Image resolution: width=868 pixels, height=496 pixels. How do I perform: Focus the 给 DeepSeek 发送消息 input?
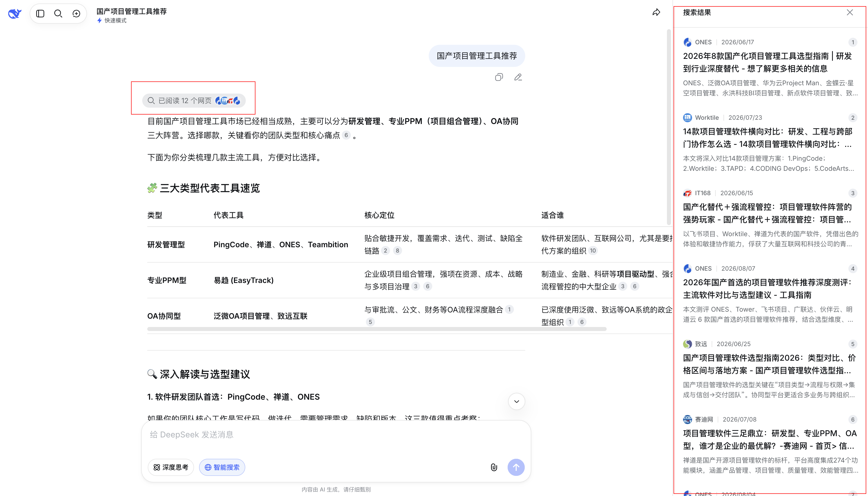click(336, 435)
